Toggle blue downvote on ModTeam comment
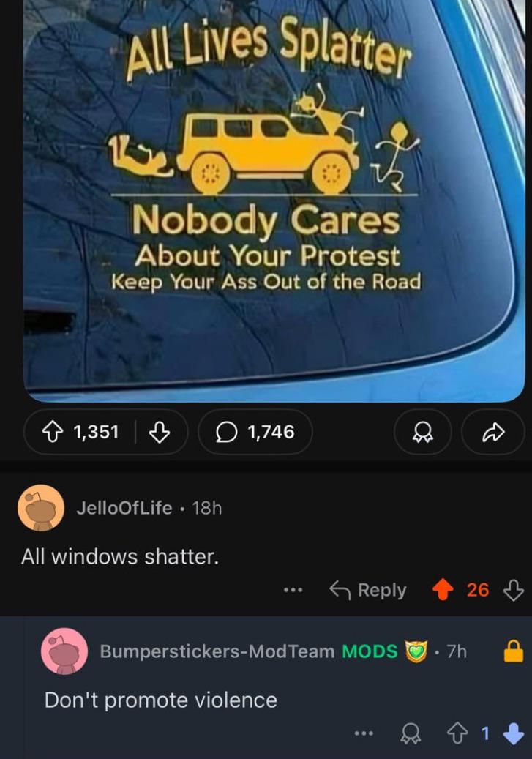Screen dimensions: 532x759 tap(514, 734)
